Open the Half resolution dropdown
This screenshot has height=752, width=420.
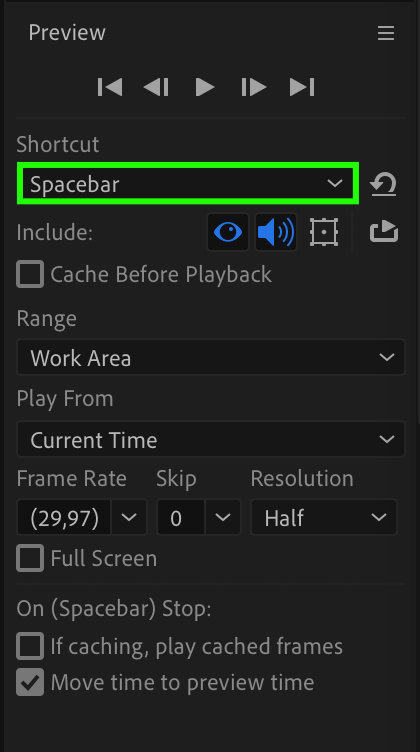(x=324, y=517)
